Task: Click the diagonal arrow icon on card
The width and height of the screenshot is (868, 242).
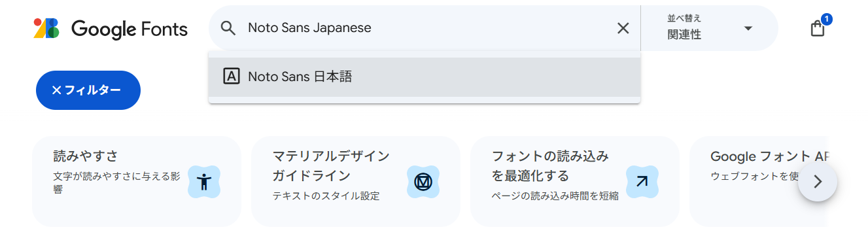Action: pyautogui.click(x=642, y=182)
